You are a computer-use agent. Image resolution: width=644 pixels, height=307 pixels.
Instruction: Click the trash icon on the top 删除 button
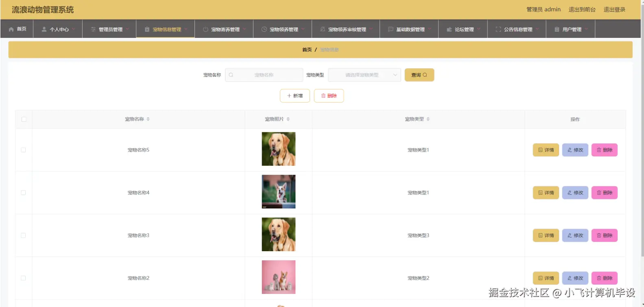pos(323,96)
